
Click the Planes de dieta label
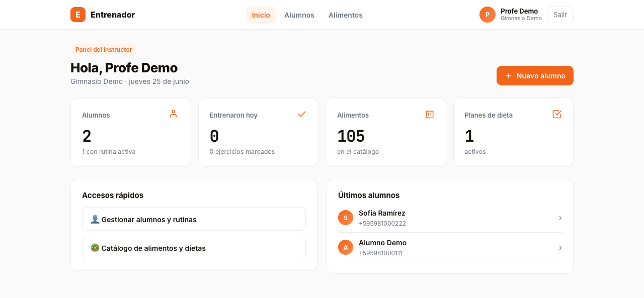(x=489, y=115)
